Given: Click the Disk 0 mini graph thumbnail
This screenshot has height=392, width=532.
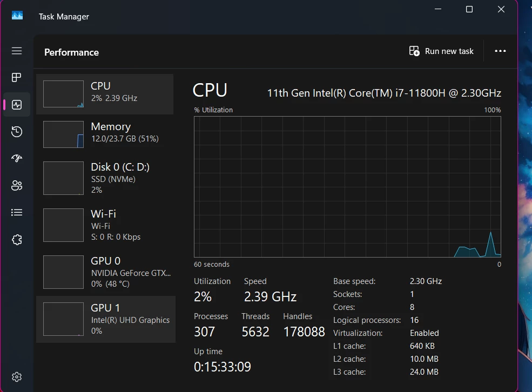Looking at the screenshot, I should pyautogui.click(x=63, y=178).
